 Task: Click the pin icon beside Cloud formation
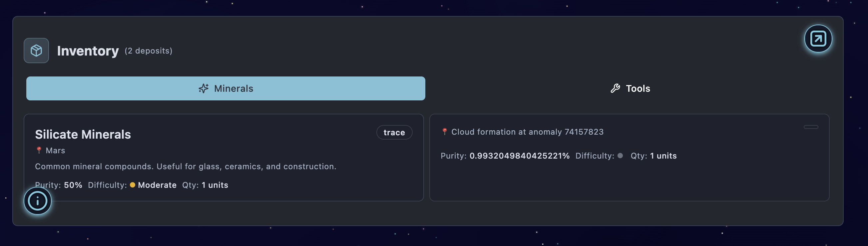click(444, 132)
